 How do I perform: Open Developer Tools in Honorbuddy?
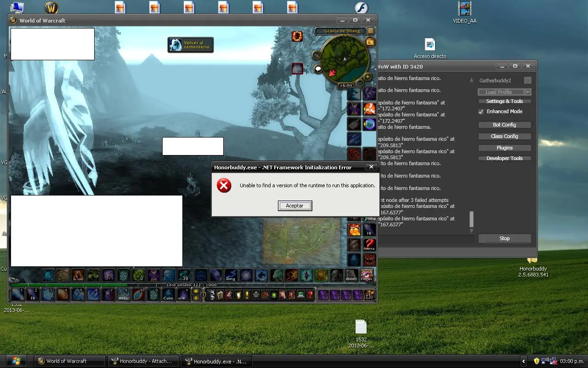coord(504,158)
